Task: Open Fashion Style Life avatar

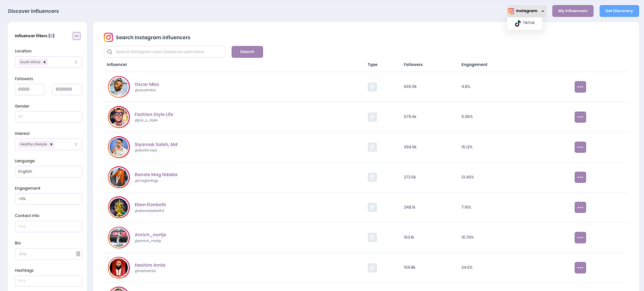Action: coord(119,117)
